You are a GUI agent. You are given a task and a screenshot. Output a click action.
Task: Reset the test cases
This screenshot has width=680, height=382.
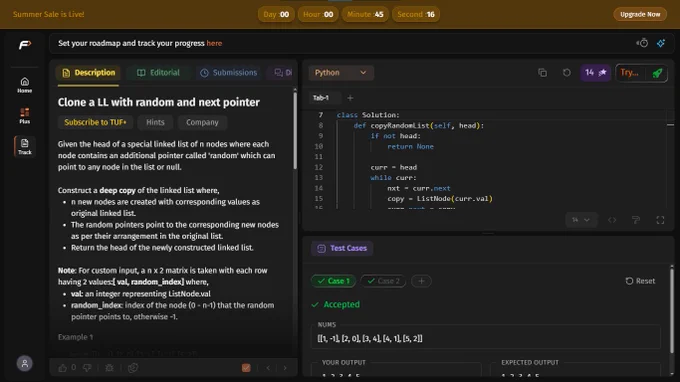640,281
